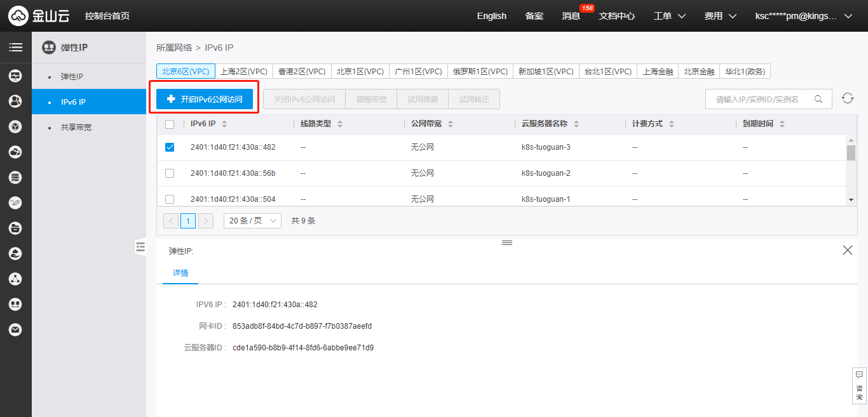Screen dimensions: 868x417
Task: Open the consultation chat widget
Action: tap(859, 385)
